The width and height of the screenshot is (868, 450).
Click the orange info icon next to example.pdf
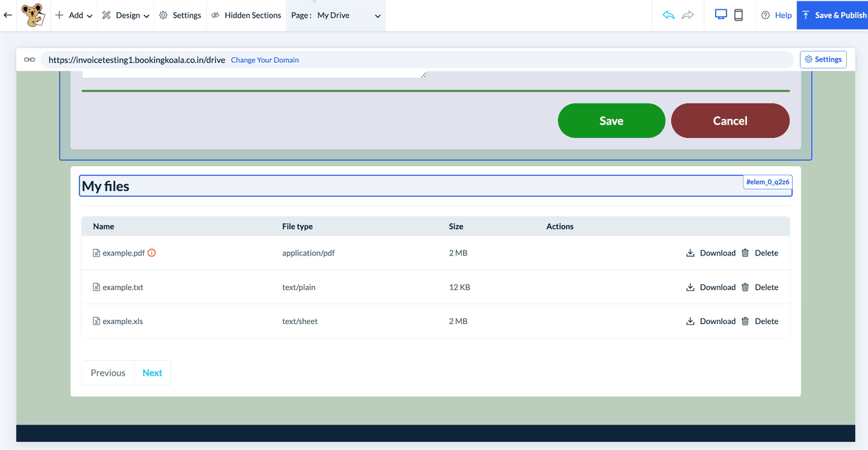click(x=152, y=253)
